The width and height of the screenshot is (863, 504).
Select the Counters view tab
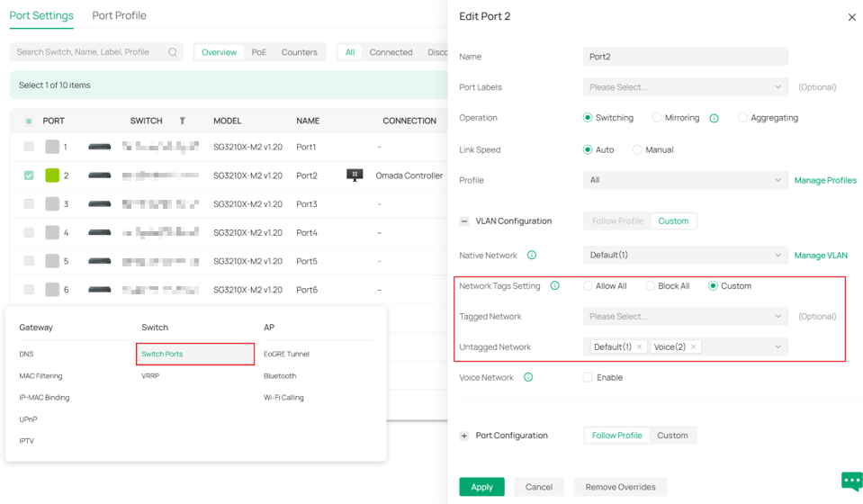[x=300, y=52]
